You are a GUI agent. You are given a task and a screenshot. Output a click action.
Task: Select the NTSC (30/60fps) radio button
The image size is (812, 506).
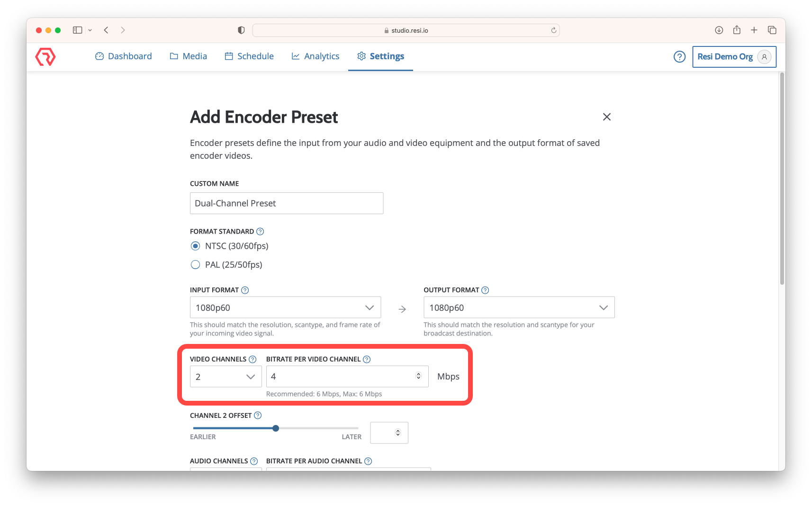pyautogui.click(x=195, y=246)
